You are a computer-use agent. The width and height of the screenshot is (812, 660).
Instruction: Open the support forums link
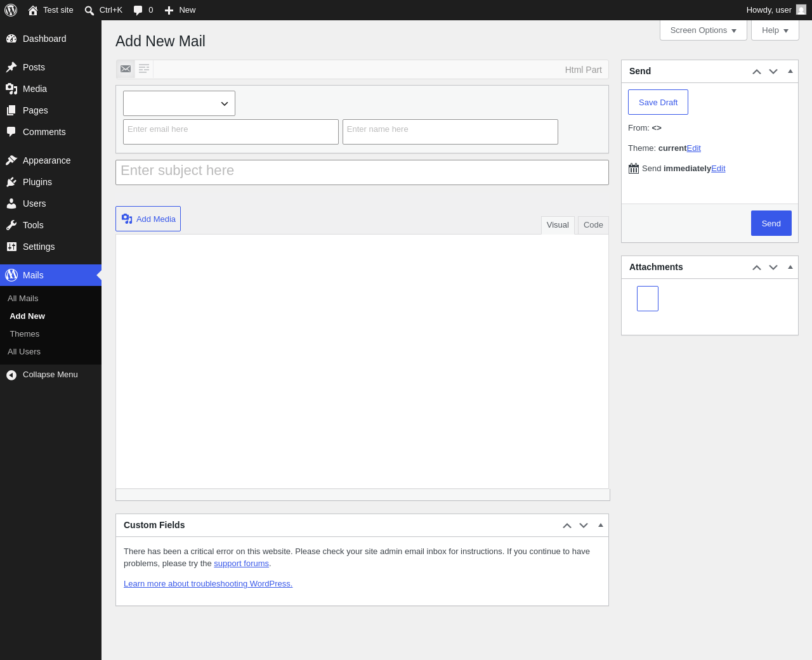[x=241, y=564]
